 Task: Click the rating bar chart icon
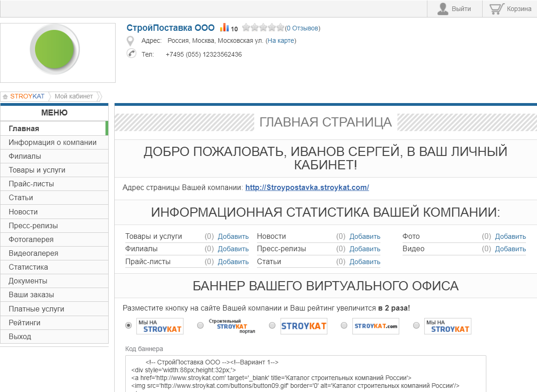tap(224, 28)
